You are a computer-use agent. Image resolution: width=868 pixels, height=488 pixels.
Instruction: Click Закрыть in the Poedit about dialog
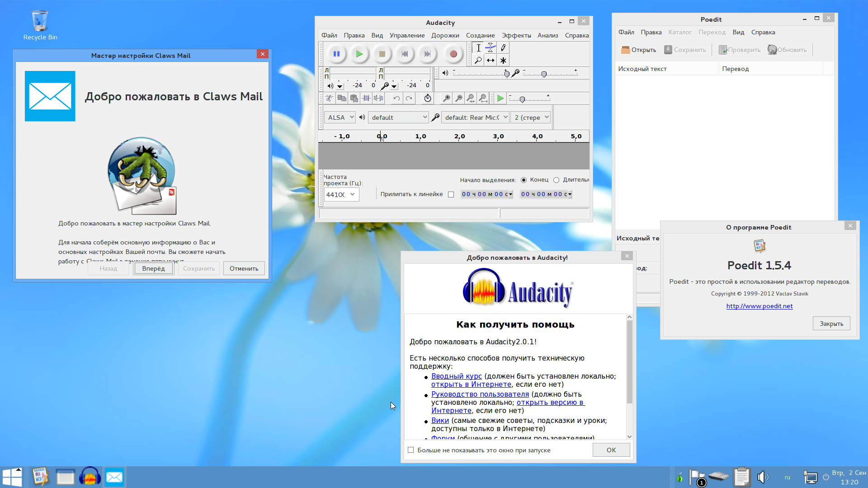coord(831,324)
